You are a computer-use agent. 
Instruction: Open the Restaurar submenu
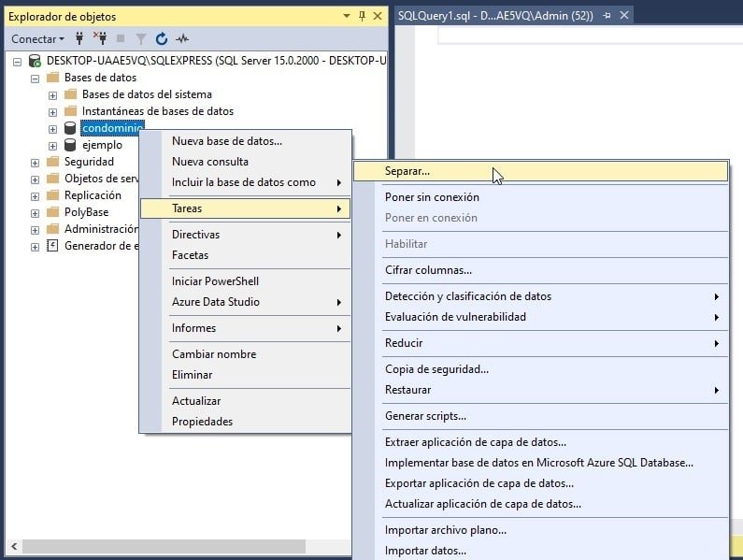tap(541, 390)
